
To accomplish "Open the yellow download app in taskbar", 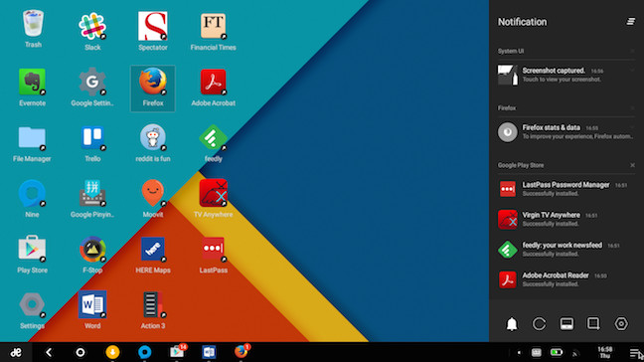I will (112, 352).
